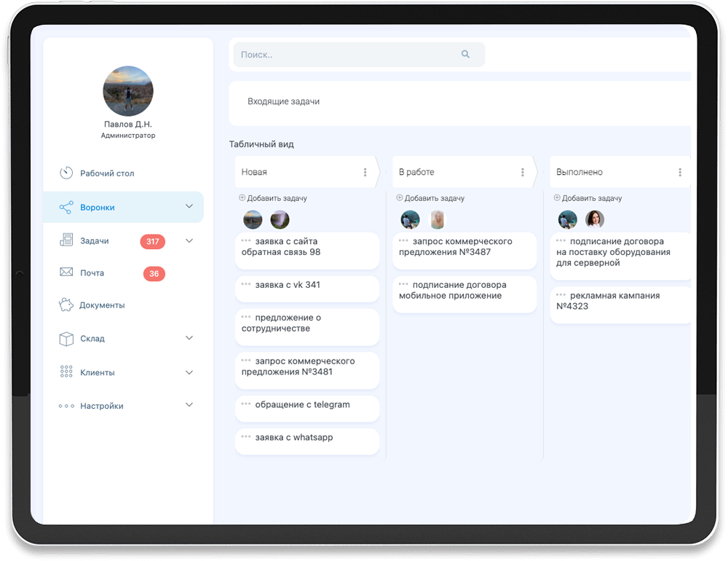Expand the Склад section chevron
Viewport: 728px width, 561px height.
[189, 338]
